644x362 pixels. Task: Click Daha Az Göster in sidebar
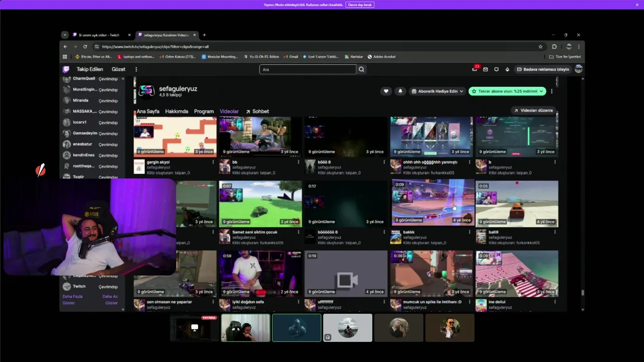110,300
